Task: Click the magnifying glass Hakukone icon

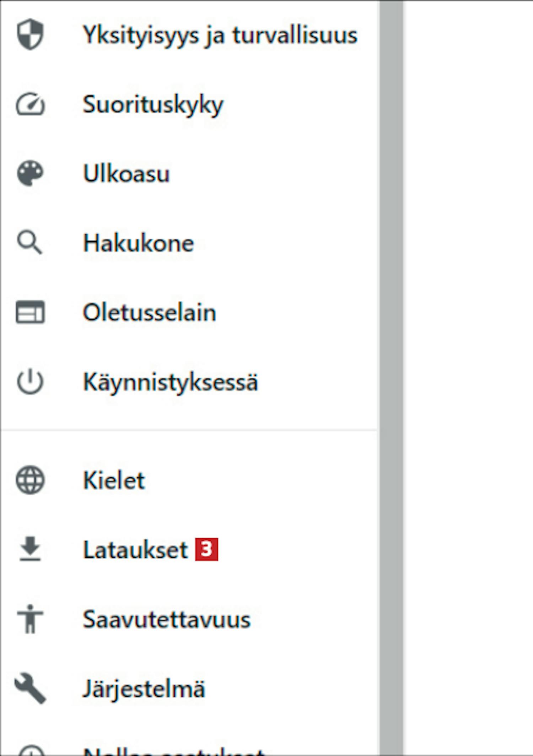Action: click(29, 243)
